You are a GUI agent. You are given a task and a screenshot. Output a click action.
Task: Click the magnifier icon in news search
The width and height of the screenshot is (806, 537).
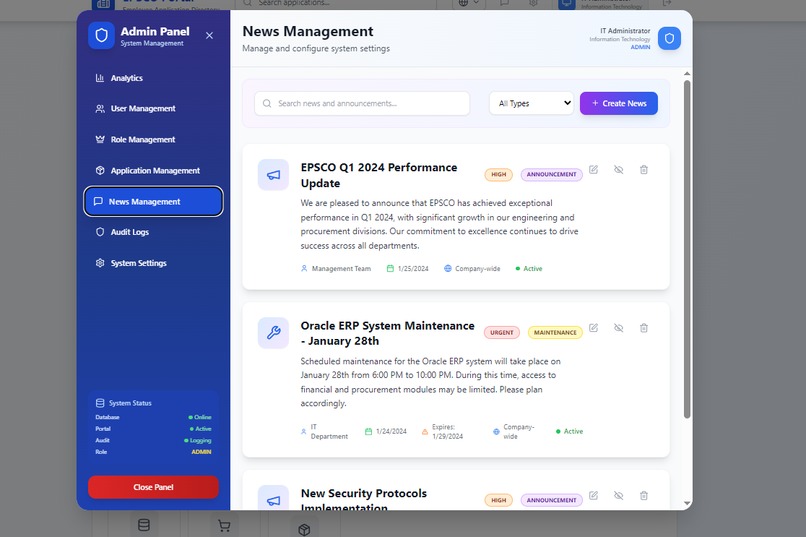pyautogui.click(x=267, y=103)
